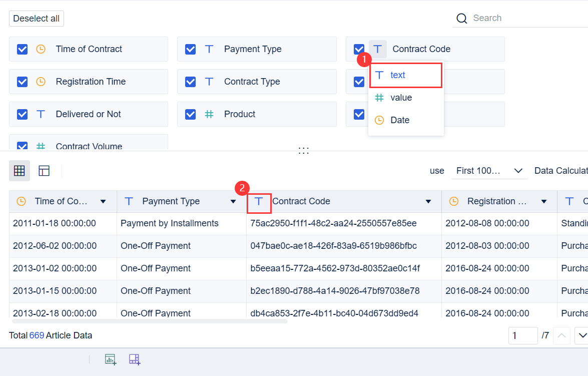Click the Deselect all button

(x=37, y=19)
